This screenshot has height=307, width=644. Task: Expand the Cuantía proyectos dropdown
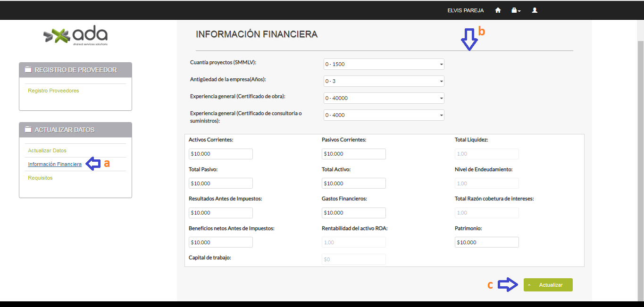click(384, 64)
